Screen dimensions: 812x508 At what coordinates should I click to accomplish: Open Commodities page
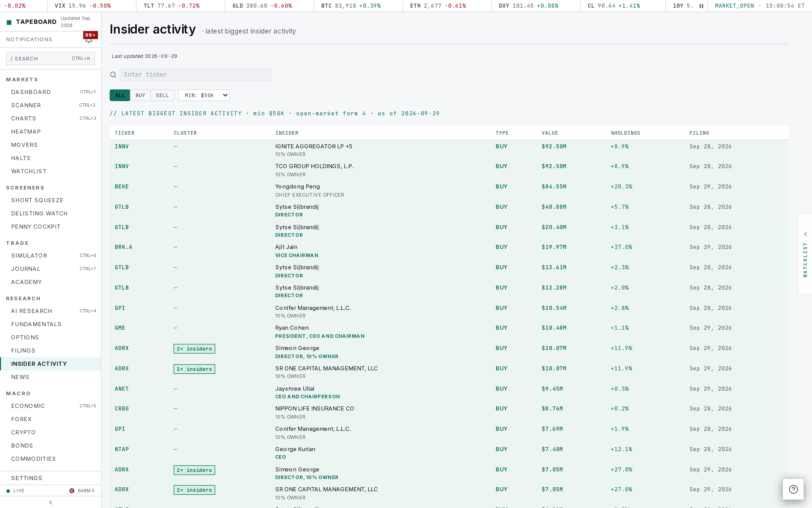click(x=50, y=459)
